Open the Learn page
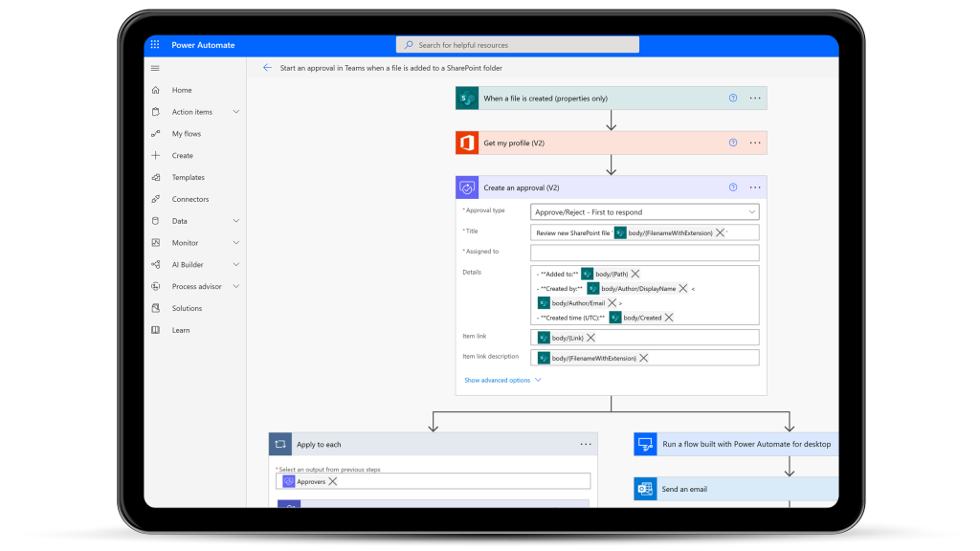 coord(181,330)
